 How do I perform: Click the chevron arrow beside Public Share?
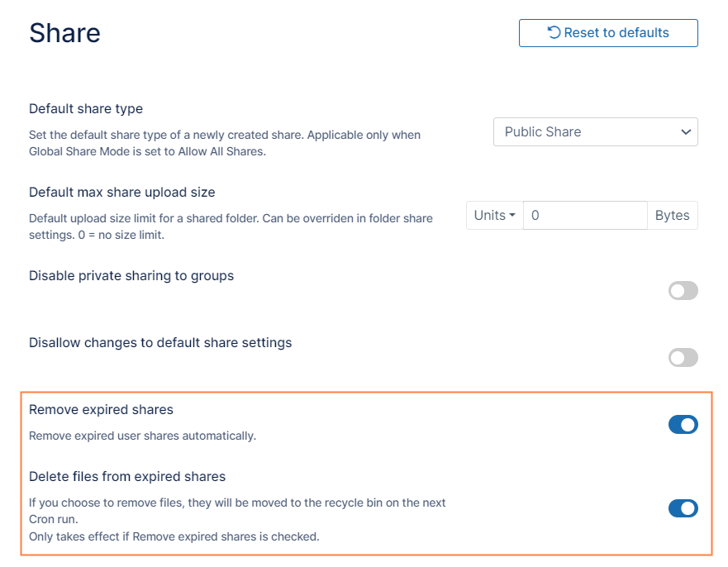pos(685,132)
